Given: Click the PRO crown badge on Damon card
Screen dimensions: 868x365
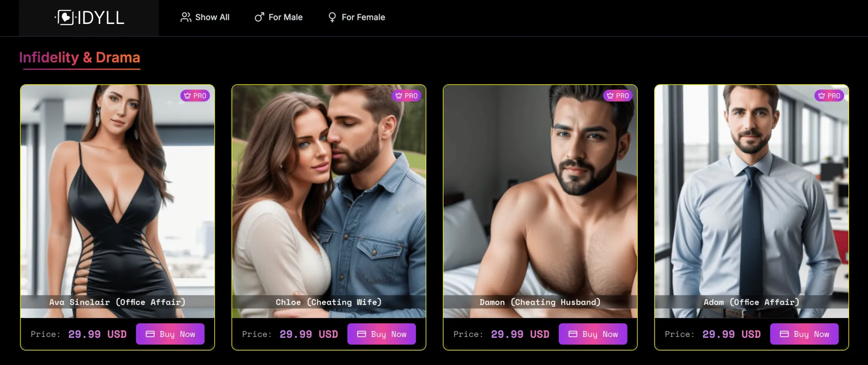Looking at the screenshot, I should coord(618,95).
